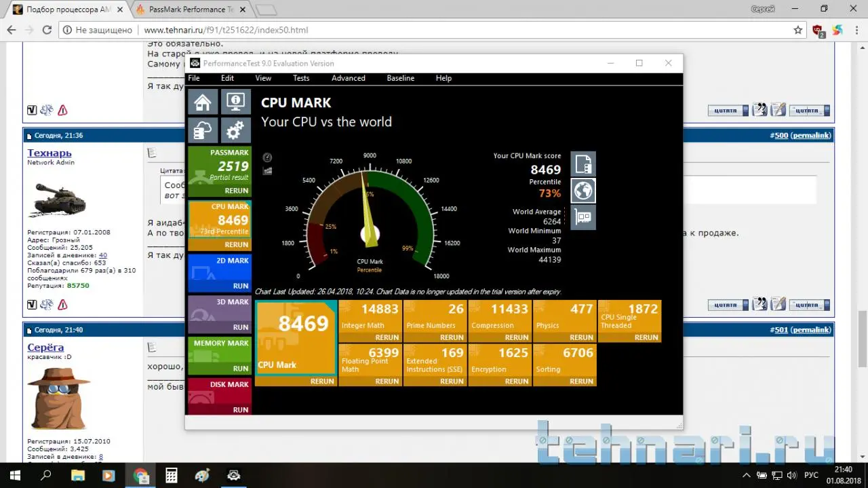Rerun the large CPU Mark 8469 tile
Image resolution: width=868 pixels, height=488 pixels.
[322, 381]
